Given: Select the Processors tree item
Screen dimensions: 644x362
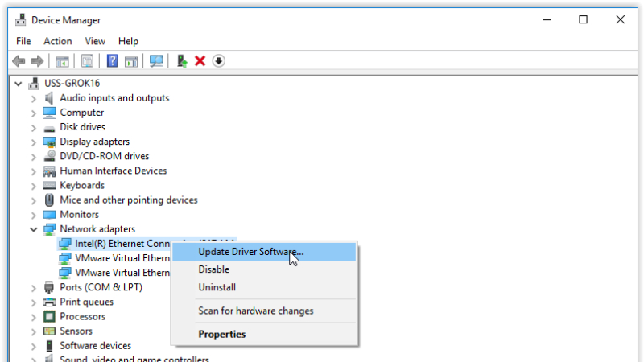Looking at the screenshot, I should pos(83,316).
